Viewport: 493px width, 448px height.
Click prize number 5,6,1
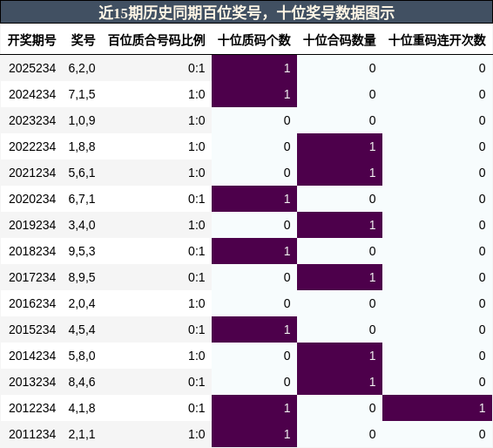(82, 173)
